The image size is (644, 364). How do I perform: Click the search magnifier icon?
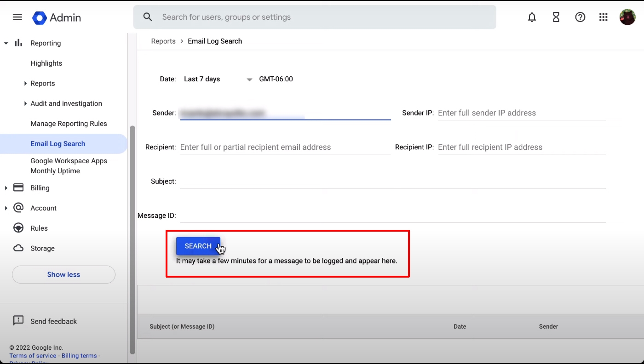point(148,17)
